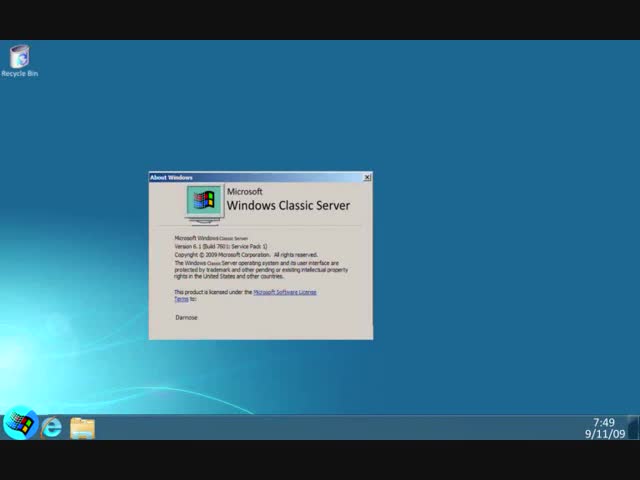The height and width of the screenshot is (480, 640).
Task: Click the Show desktop button at the taskbar end
Action: point(633,427)
